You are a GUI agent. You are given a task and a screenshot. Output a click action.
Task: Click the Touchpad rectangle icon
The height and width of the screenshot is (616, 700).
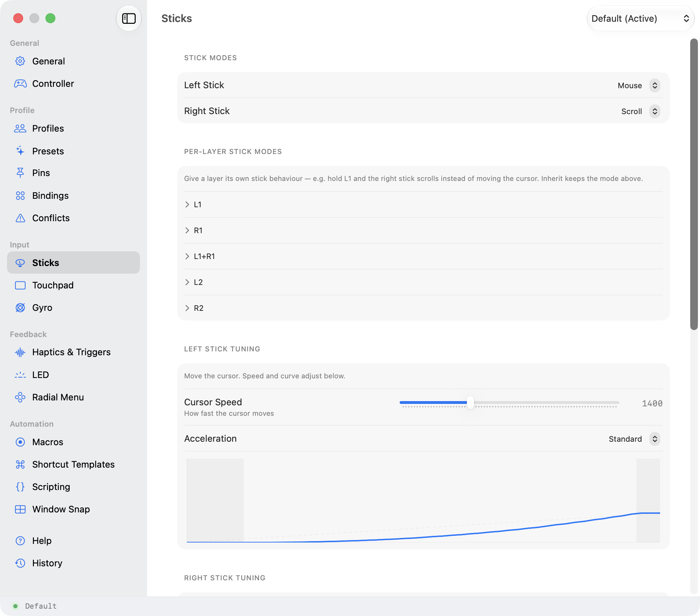(x=20, y=285)
